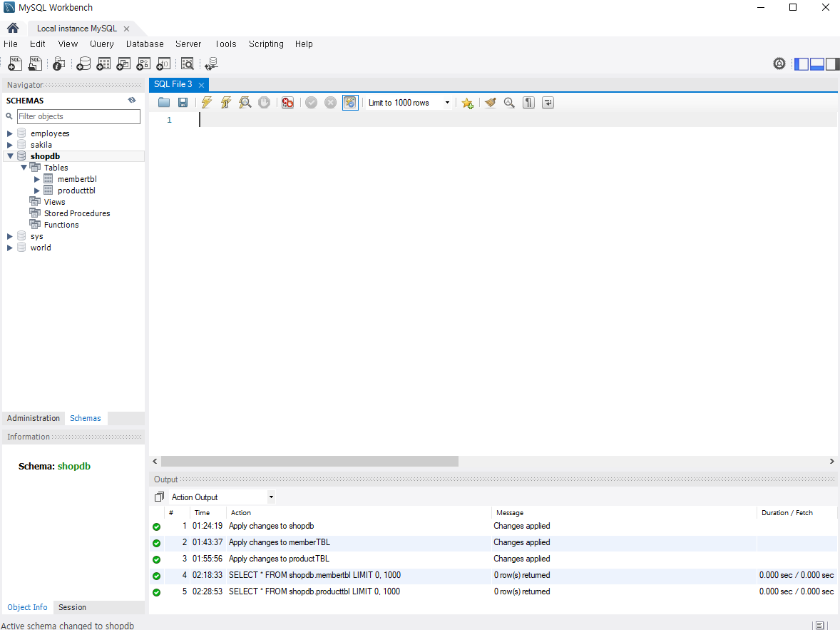
Task: Run EXPLAIN on the statement icon
Action: point(245,103)
